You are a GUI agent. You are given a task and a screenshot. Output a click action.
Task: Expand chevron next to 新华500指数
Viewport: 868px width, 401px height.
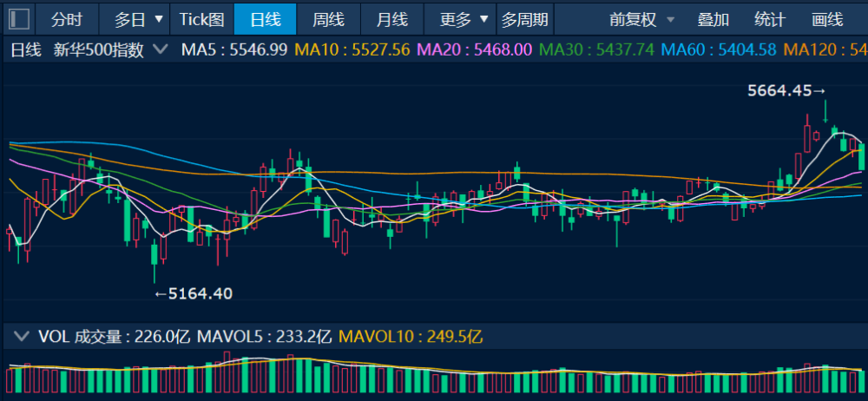pyautogui.click(x=160, y=49)
